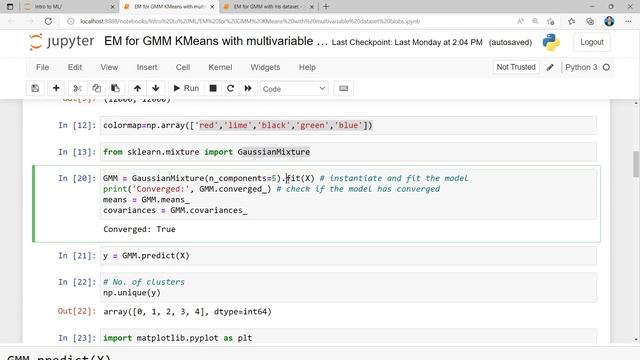Screen dimensions: 640x360
Task: Open the command palette keyboard icon
Action: pos(344,89)
